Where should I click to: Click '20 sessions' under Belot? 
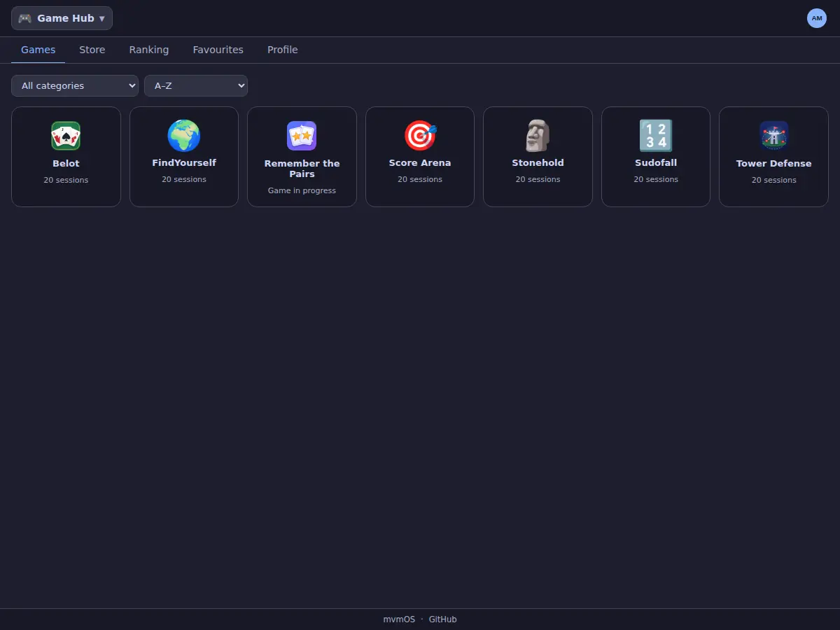66,180
